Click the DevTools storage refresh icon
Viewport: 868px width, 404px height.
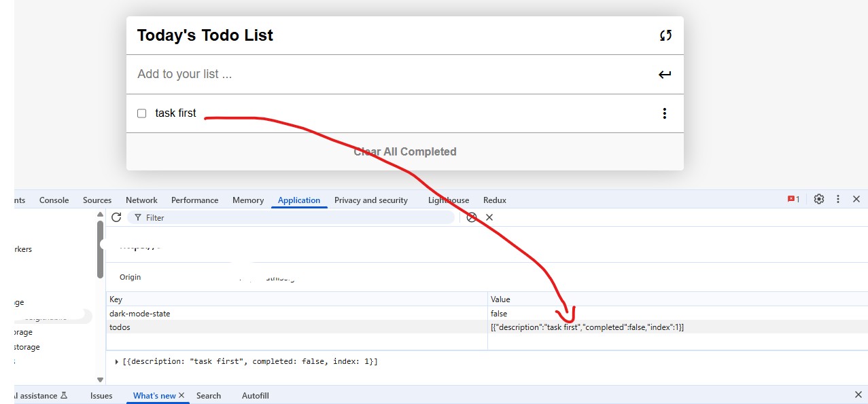tap(116, 217)
